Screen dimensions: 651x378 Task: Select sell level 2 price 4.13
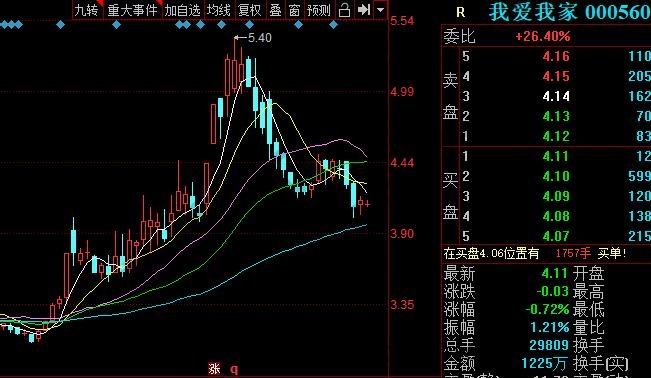pos(556,116)
